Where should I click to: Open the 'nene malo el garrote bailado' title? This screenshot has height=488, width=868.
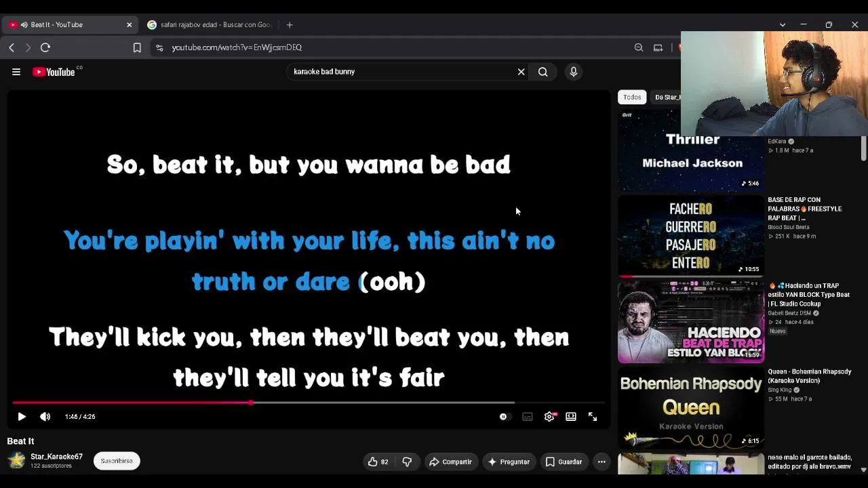810,462
